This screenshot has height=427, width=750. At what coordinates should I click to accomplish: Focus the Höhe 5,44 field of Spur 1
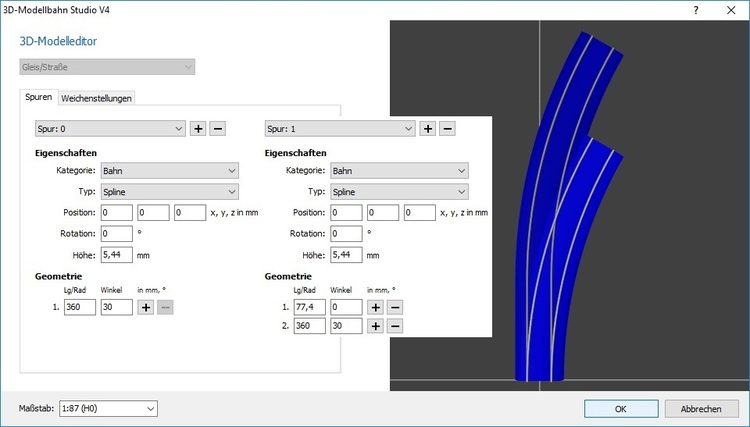coord(346,255)
